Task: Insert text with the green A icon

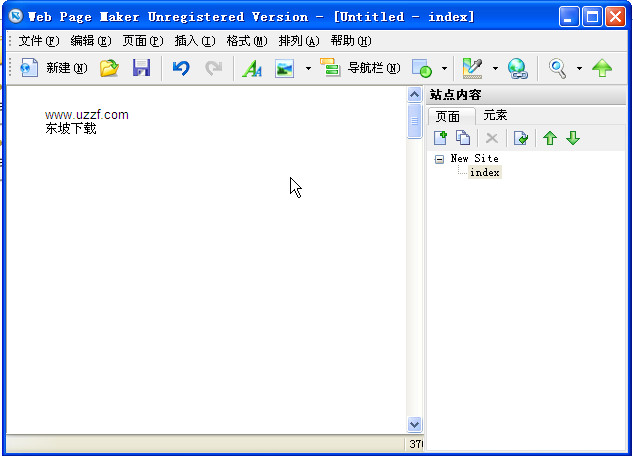Action: click(252, 68)
